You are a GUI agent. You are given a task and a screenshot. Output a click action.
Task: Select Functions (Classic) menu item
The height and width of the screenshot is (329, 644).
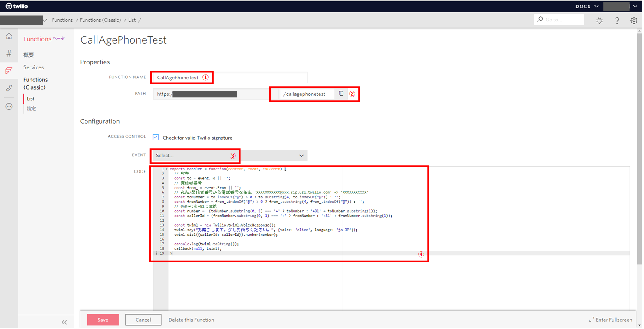[x=35, y=83]
